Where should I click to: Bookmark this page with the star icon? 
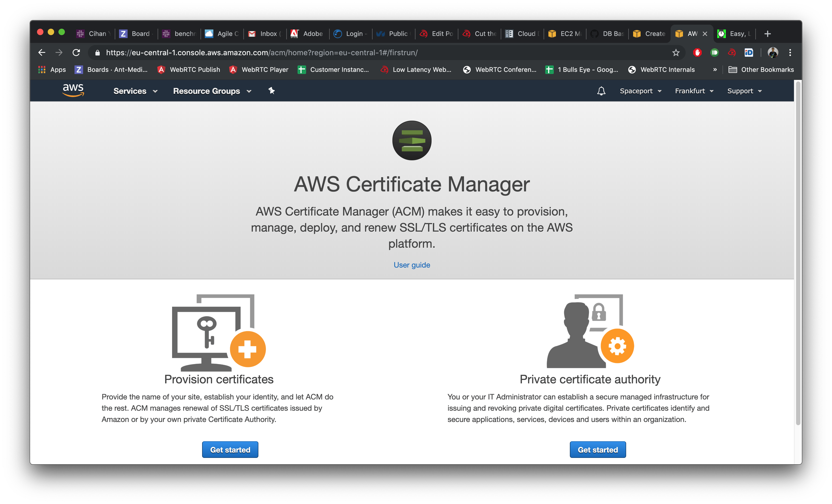(x=676, y=53)
